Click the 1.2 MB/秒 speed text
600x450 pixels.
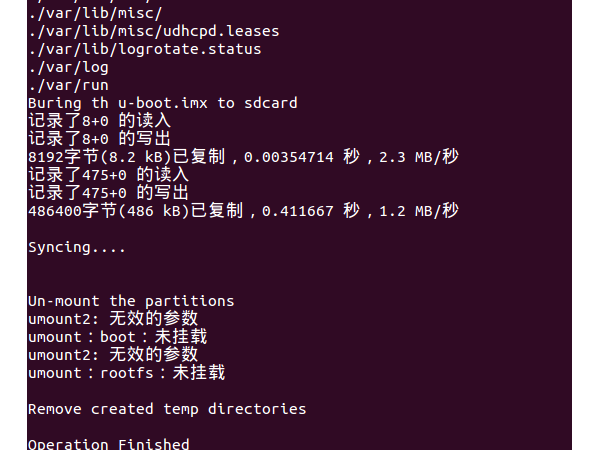[x=421, y=211]
